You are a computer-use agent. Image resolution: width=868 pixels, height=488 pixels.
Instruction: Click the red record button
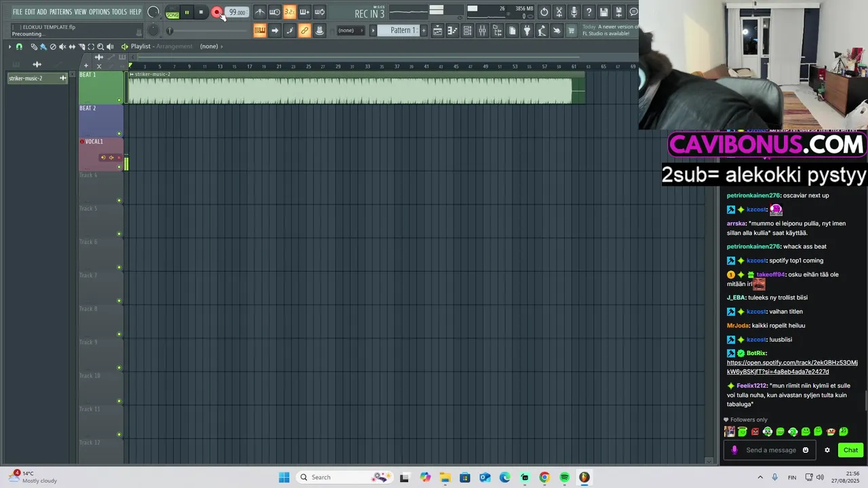(217, 12)
